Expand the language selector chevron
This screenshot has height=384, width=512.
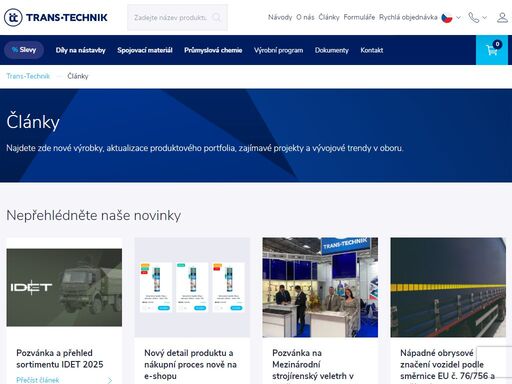(x=459, y=17)
